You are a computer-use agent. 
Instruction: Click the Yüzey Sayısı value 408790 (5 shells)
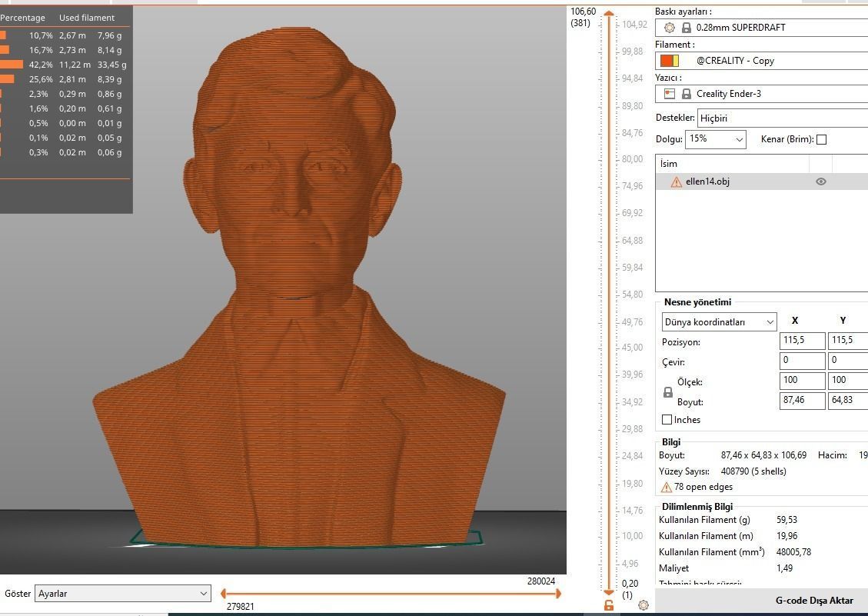[x=753, y=471]
